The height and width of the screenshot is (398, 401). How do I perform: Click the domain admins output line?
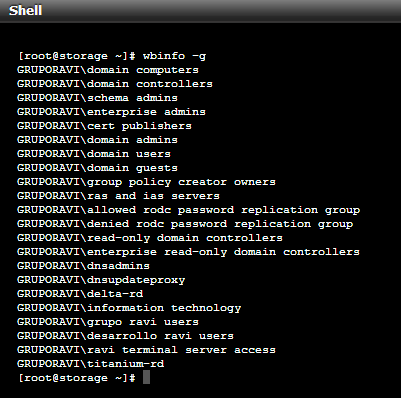97,140
